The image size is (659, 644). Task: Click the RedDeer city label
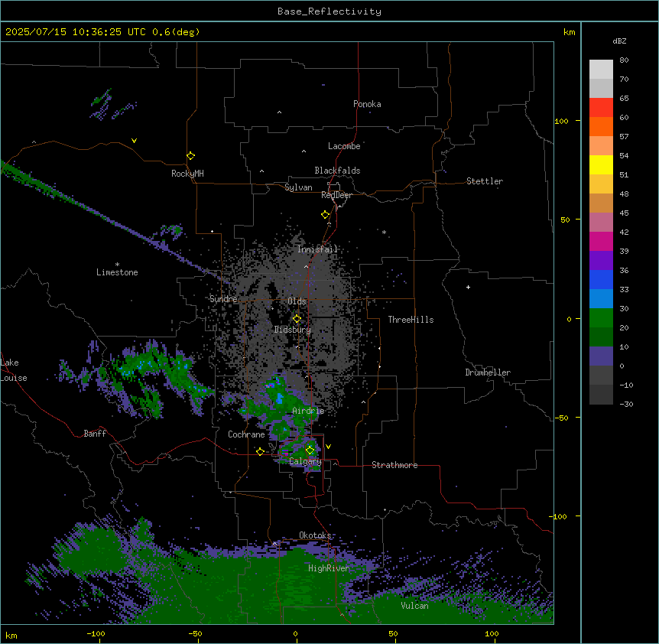(x=336, y=195)
